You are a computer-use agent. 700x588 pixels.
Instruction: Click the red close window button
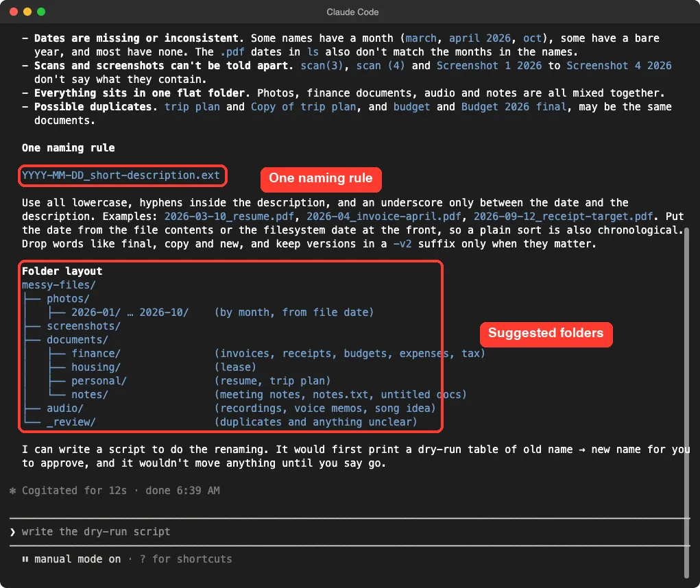click(14, 12)
